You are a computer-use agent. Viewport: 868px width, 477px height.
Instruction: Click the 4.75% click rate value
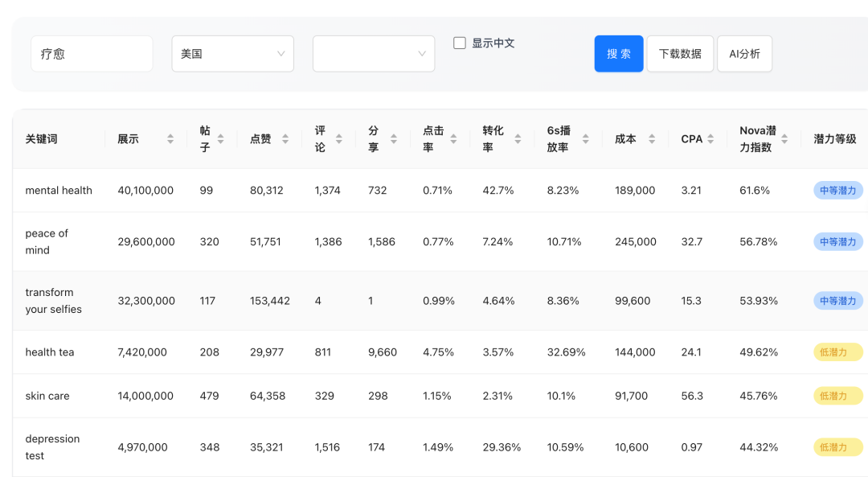pos(439,352)
